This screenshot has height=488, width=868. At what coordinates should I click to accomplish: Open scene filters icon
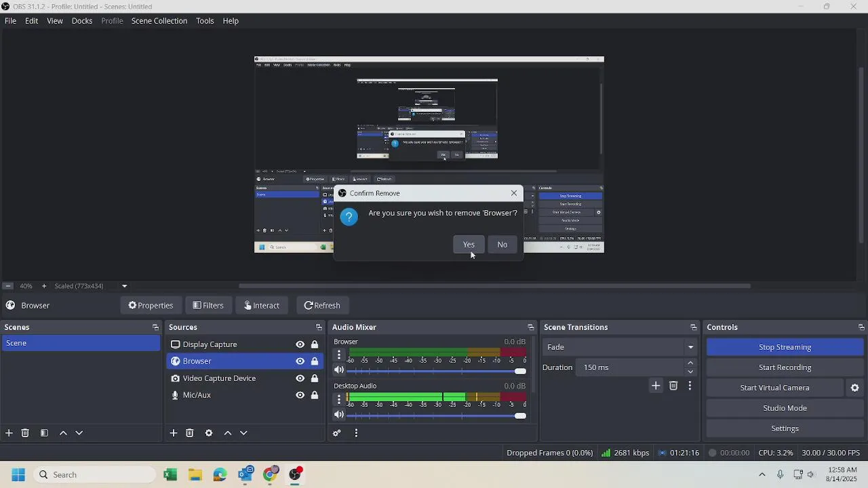tap(44, 433)
